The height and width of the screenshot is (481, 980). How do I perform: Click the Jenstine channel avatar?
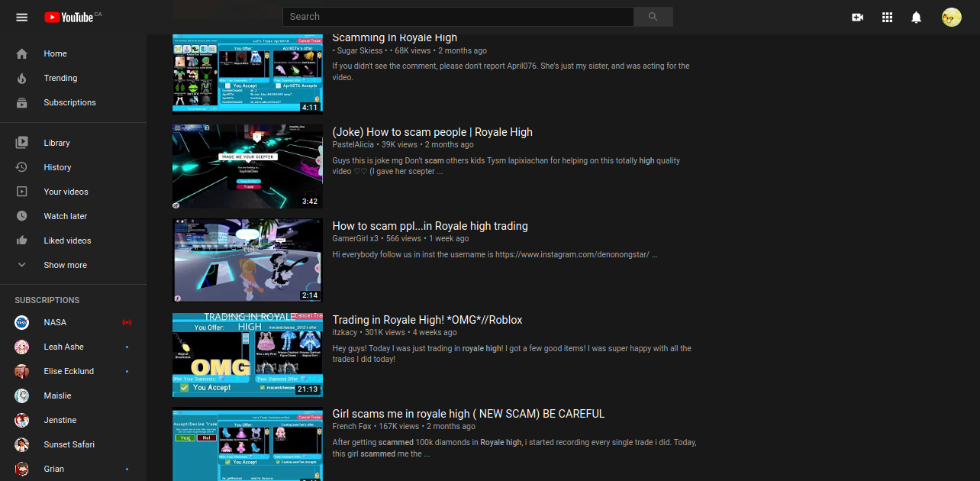pos(22,420)
